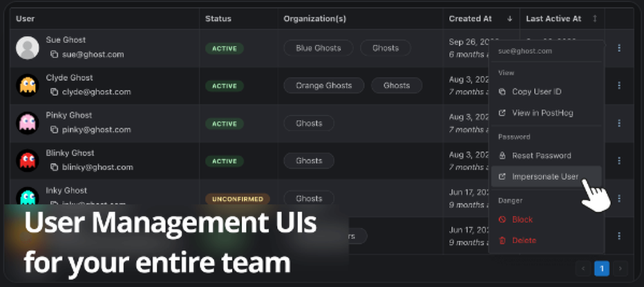Click the Status column header
Viewport: 644px width, 287px height.
tap(218, 19)
